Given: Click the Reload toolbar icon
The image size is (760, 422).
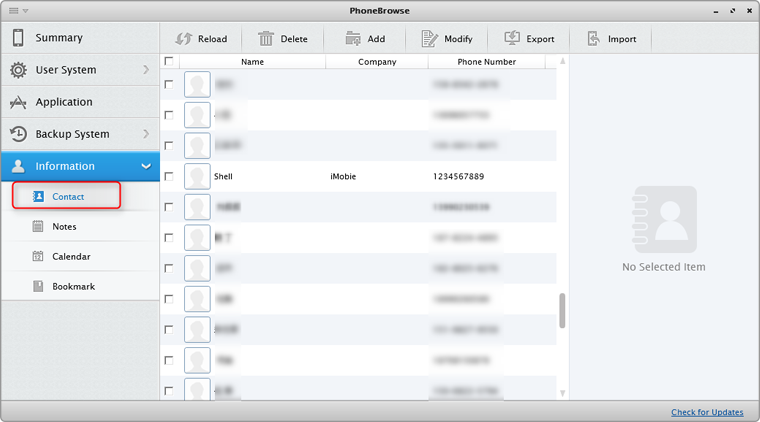Looking at the screenshot, I should (x=184, y=39).
